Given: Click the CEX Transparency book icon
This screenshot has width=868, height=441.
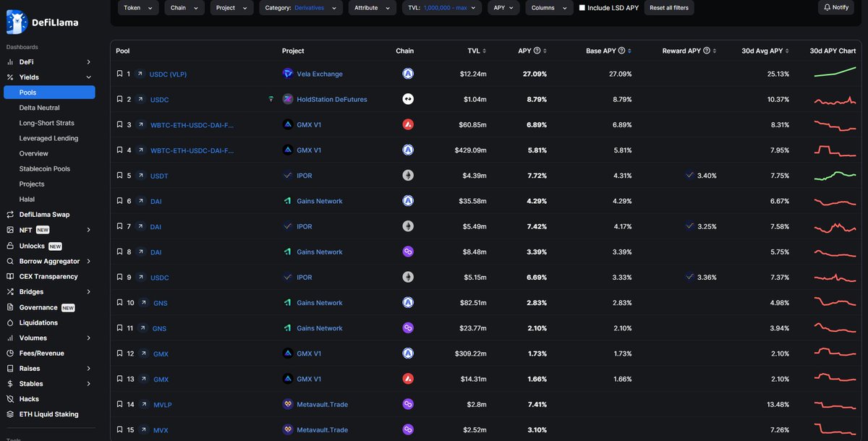Looking at the screenshot, I should 10,277.
